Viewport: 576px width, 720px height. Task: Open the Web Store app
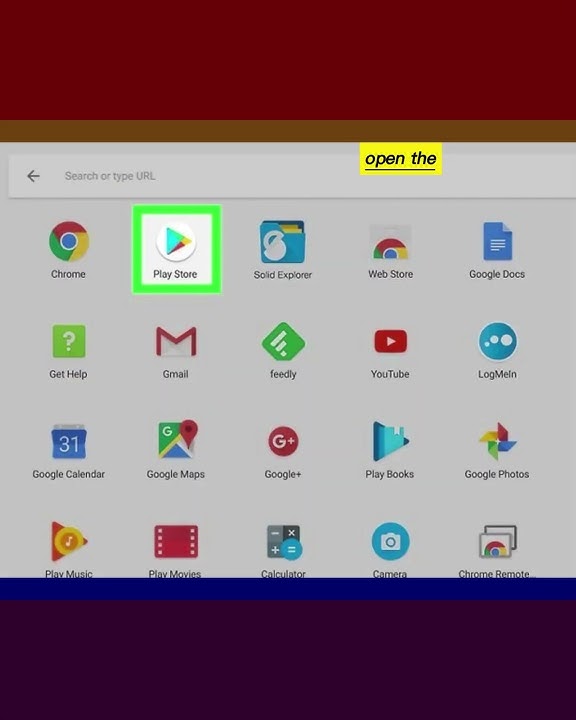[390, 242]
